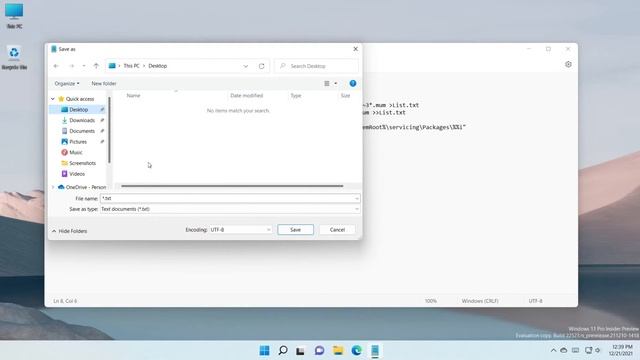Viewport: 640px width, 360px height.
Task: Click Windows (CRLF) in Notepad status bar
Action: [x=480, y=301]
